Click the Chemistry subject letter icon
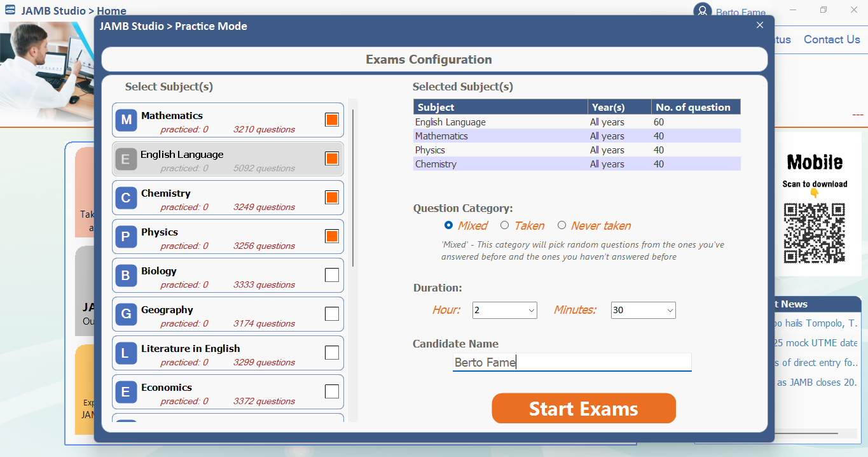The image size is (868, 457). 126,197
